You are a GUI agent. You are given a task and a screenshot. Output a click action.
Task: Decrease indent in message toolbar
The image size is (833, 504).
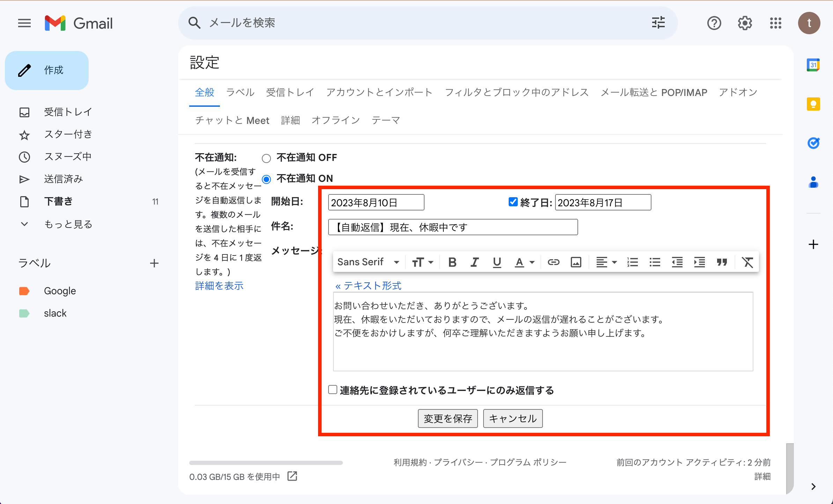click(x=677, y=262)
